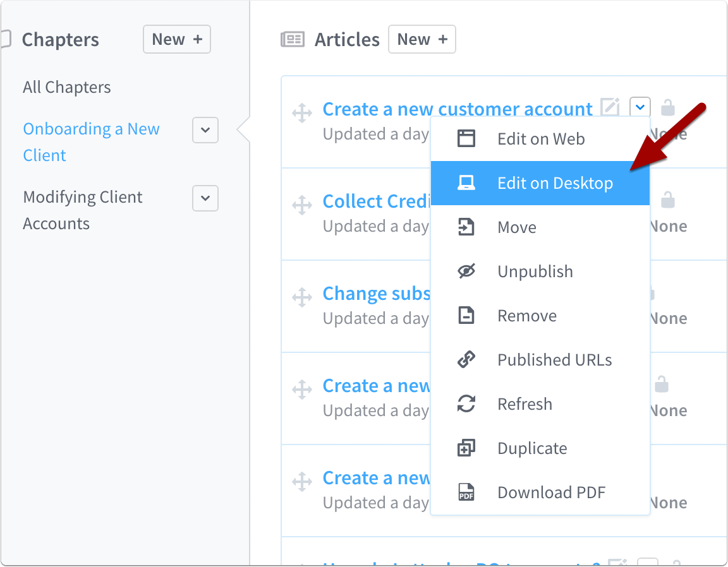Click New + button beside Articles
Image resolution: width=728 pixels, height=567 pixels.
[422, 39]
